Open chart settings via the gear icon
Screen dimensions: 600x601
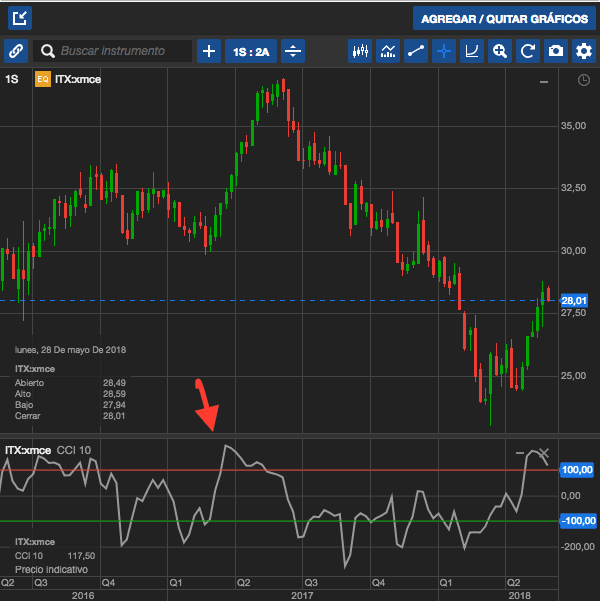pos(584,51)
